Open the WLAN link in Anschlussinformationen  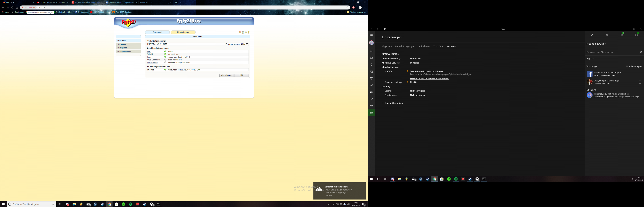(150, 54)
